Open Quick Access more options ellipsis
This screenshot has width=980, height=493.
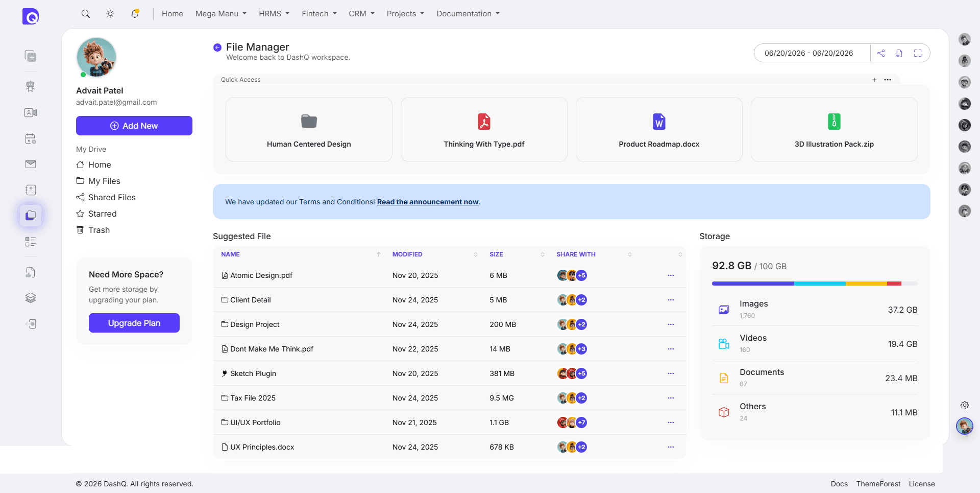(x=888, y=80)
